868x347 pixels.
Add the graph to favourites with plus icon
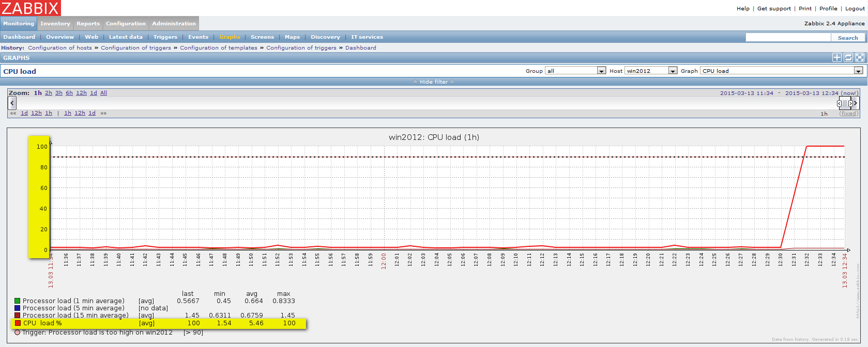836,58
